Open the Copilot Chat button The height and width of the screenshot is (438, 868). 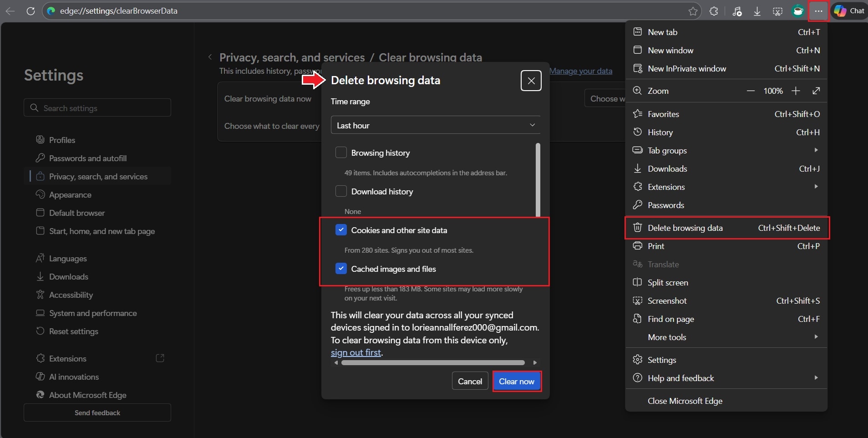pos(849,11)
